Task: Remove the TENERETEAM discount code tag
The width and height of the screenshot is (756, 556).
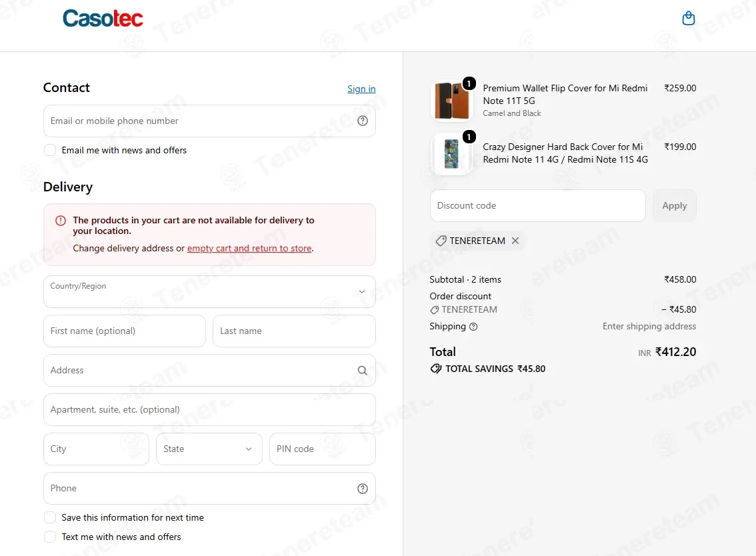Action: (x=515, y=241)
